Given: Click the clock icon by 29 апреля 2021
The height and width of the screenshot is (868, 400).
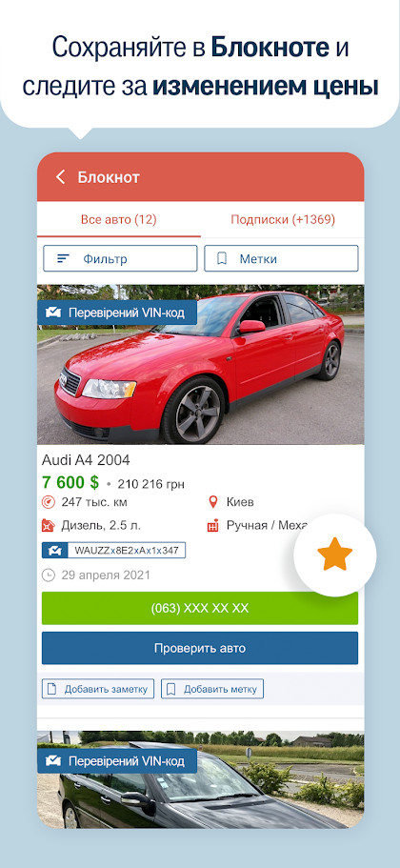Looking at the screenshot, I should point(49,575).
